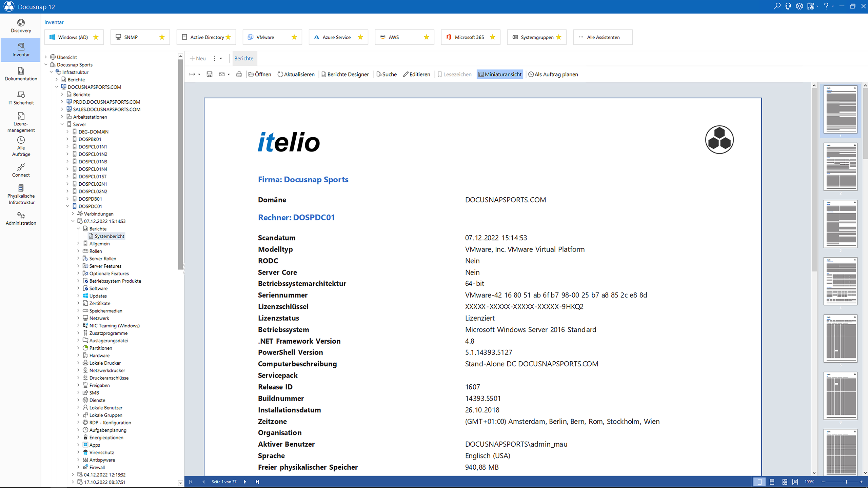The width and height of the screenshot is (868, 488).
Task: Toggle Miniaturansicht thumbnail panel
Action: coord(500,74)
